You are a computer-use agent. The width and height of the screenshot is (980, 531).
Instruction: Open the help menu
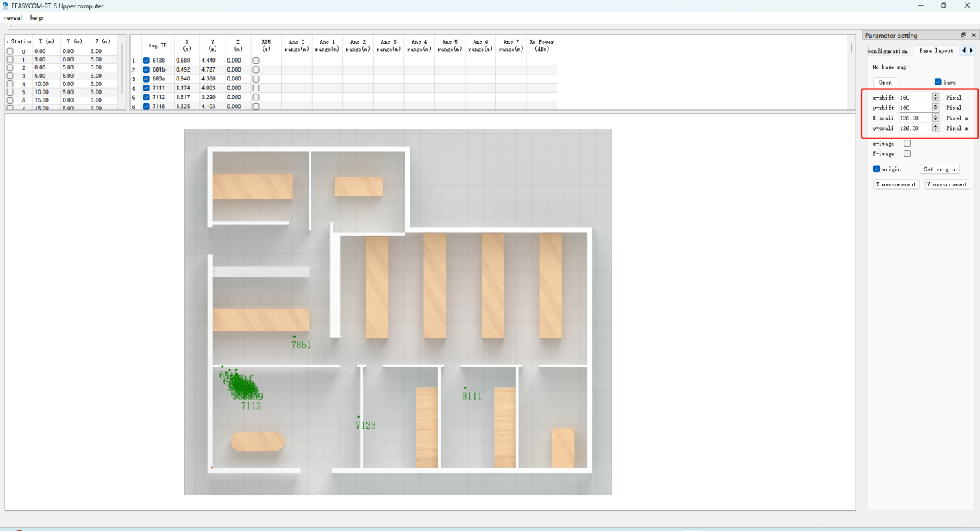point(36,17)
